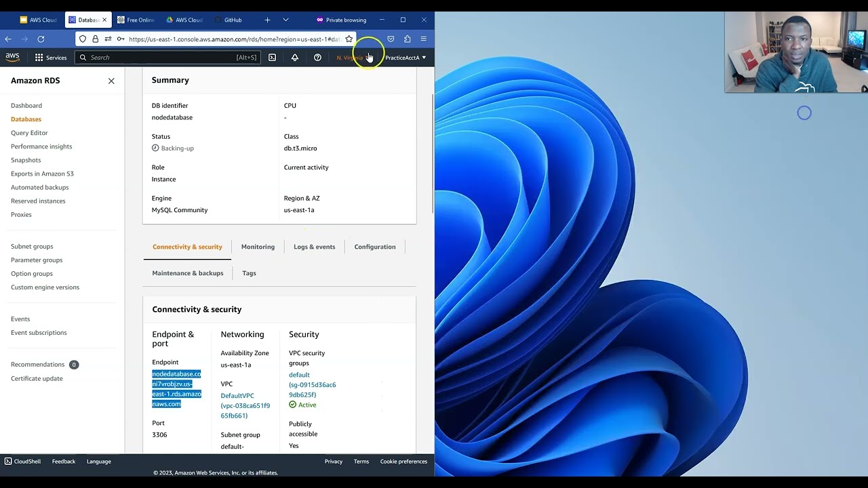This screenshot has height=488, width=868.
Task: Open the Terms footer link
Action: pos(361,462)
